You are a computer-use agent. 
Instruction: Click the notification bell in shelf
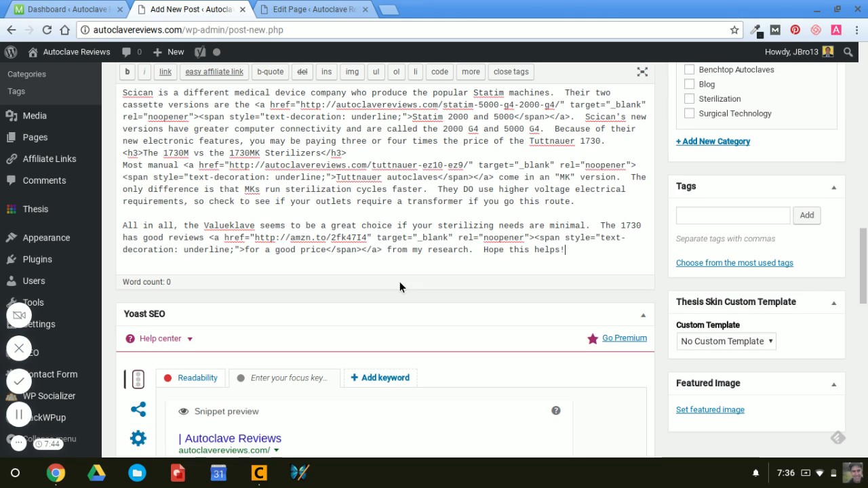[x=756, y=473]
